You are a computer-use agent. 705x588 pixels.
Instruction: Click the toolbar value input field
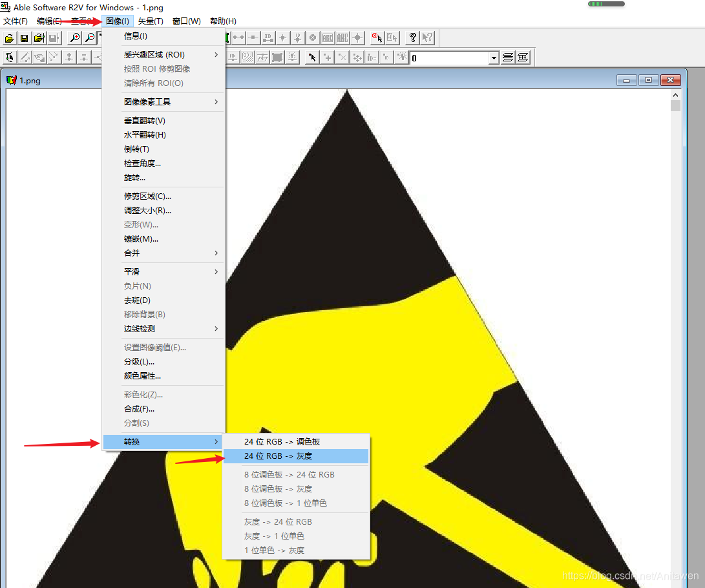[x=449, y=58]
